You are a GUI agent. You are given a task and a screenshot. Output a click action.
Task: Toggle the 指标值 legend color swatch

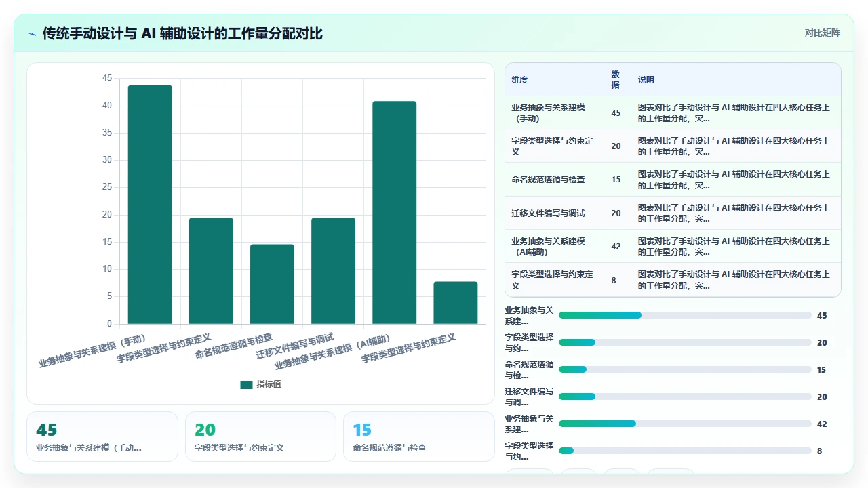coord(246,384)
